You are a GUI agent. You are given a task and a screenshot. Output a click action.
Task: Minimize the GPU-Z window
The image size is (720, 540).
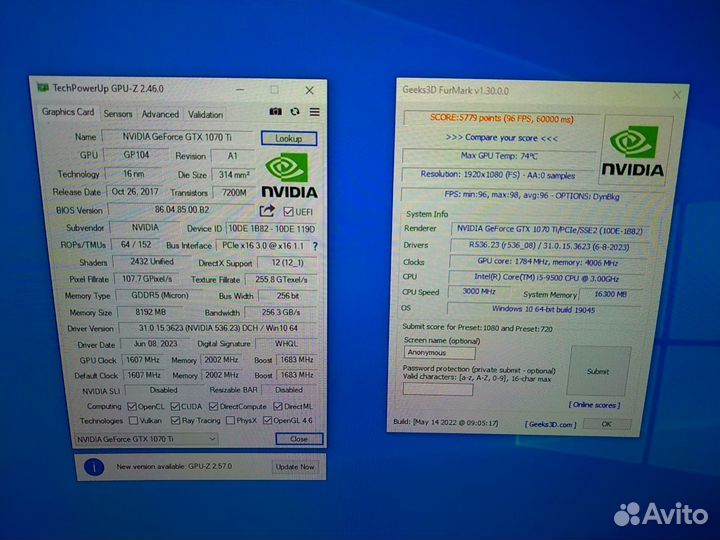pyautogui.click(x=240, y=90)
